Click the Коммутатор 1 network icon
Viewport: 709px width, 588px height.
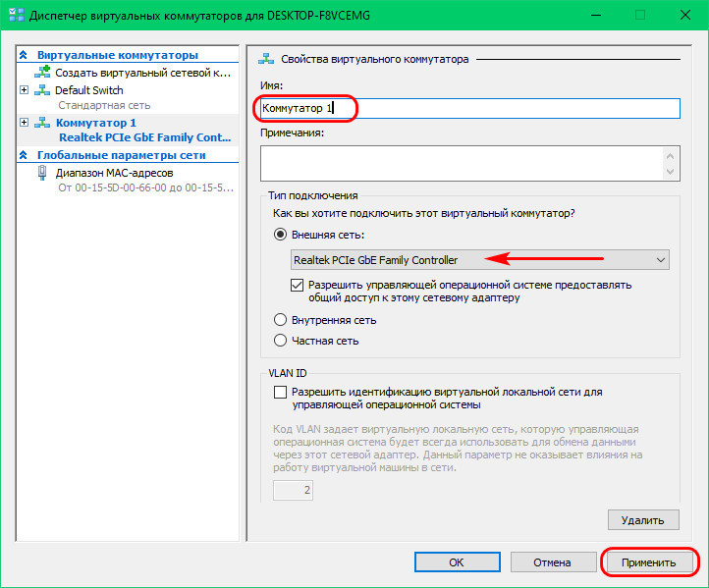[x=42, y=123]
